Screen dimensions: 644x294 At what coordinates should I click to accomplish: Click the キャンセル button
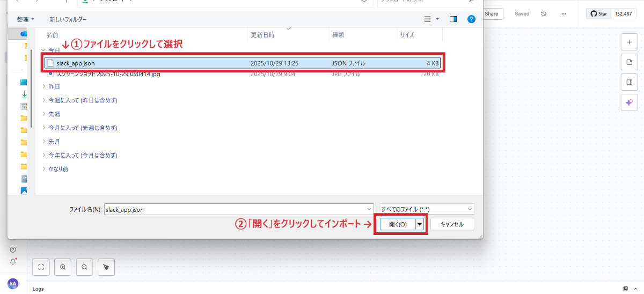tap(451, 224)
